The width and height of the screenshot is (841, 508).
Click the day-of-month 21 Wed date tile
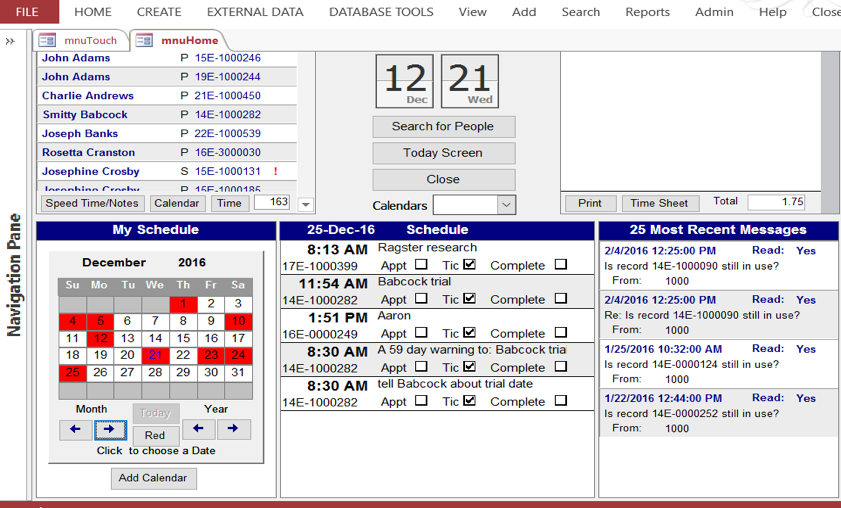click(x=469, y=81)
